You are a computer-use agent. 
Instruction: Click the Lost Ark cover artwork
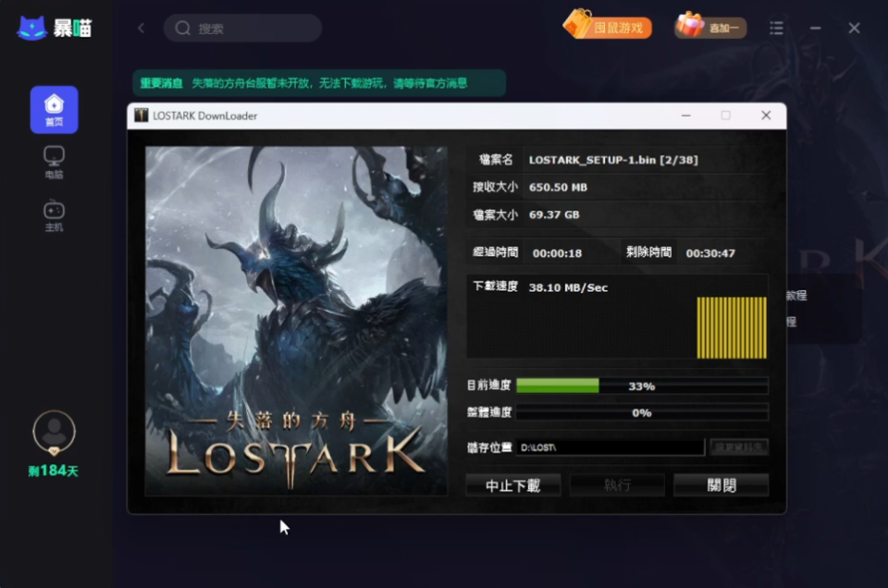click(x=296, y=321)
